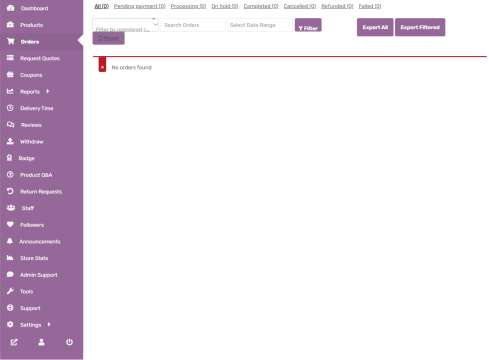The height and width of the screenshot is (360, 489).
Task: Click the Reviews speech bubbles icon
Action: 11,125
